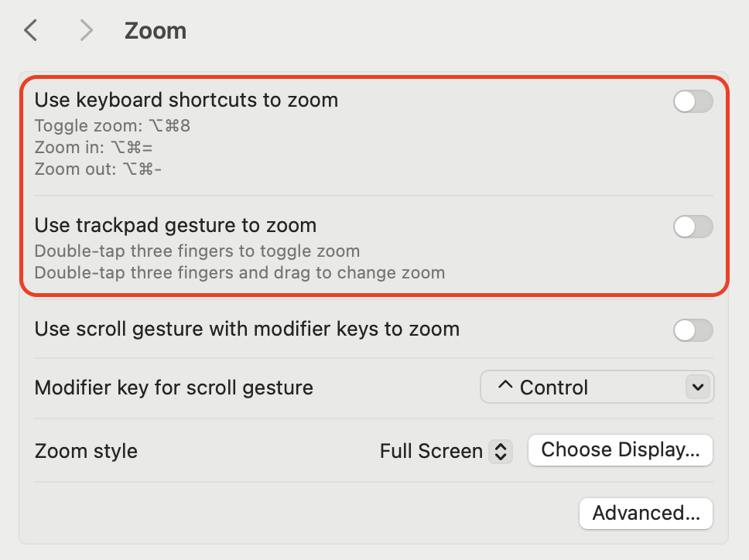The height and width of the screenshot is (560, 749).
Task: Click the "Zoom style" row label
Action: (85, 449)
